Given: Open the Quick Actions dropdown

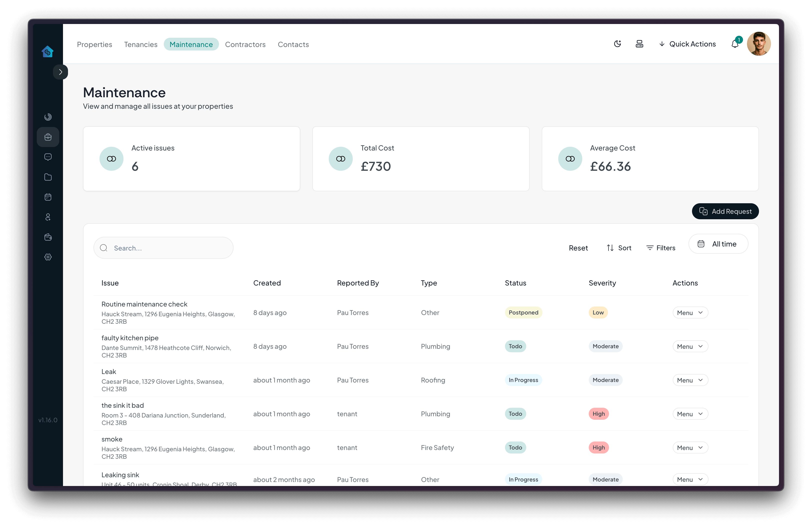Looking at the screenshot, I should 687,44.
